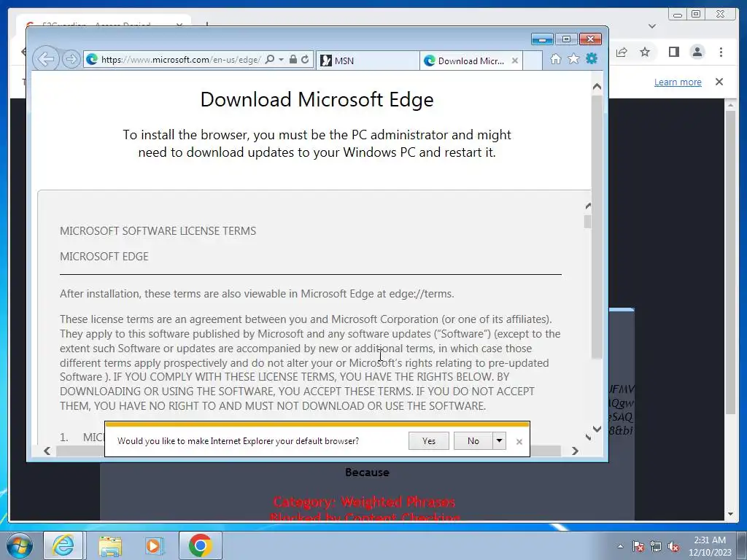The width and height of the screenshot is (747, 560).
Task: Answer No to default browser prompt
Action: pyautogui.click(x=473, y=441)
